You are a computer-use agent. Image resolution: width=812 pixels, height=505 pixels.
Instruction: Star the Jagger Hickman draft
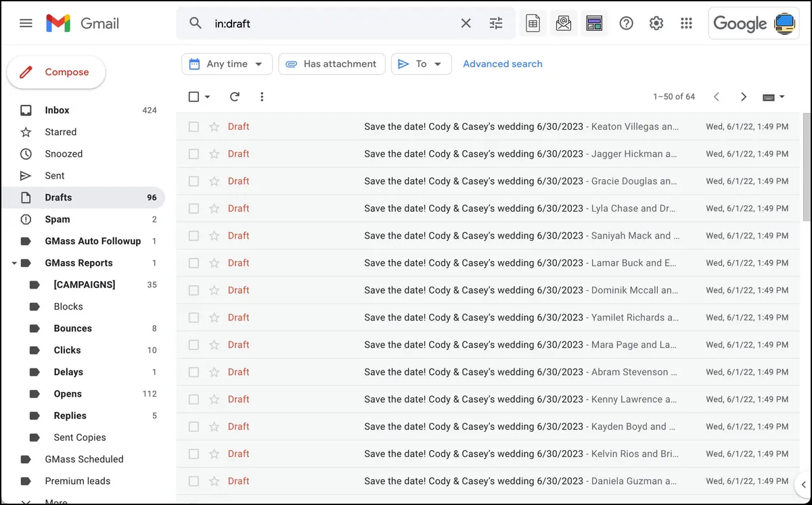pos(214,153)
